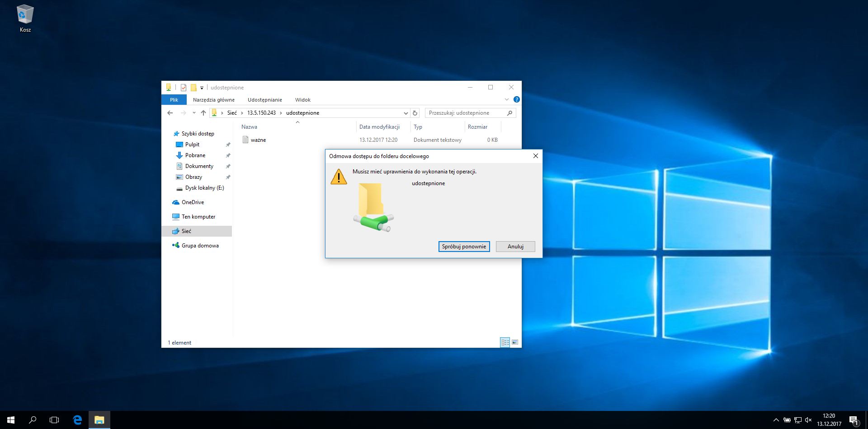Open the Explorer help icon

point(516,99)
